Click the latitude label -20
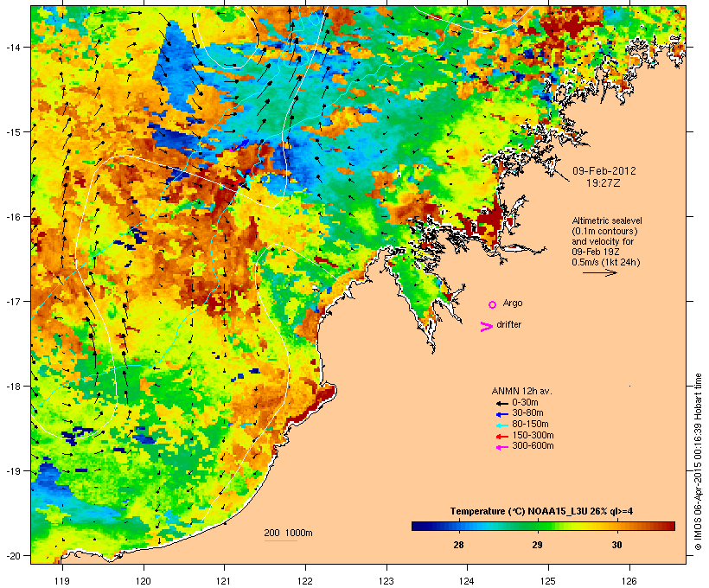This screenshot has width=709, height=588. click(x=12, y=556)
